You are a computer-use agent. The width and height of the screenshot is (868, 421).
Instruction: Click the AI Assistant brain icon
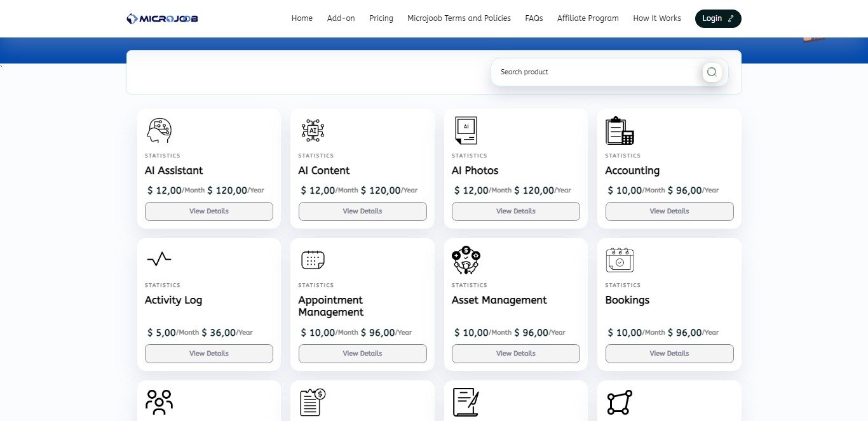pyautogui.click(x=159, y=130)
